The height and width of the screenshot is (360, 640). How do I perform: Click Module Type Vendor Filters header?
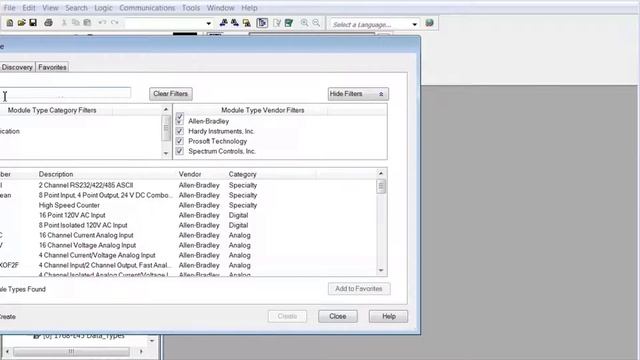262,110
